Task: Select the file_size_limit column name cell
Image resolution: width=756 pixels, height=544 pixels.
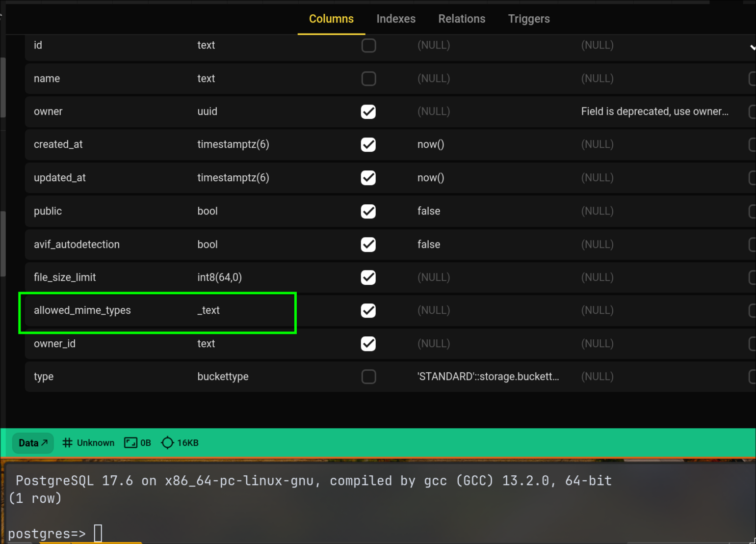Action: click(x=65, y=277)
